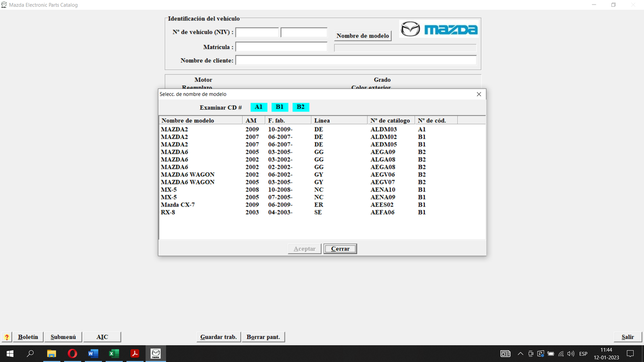Select MAZDA2 row with catalog ALDM02

click(322, 137)
